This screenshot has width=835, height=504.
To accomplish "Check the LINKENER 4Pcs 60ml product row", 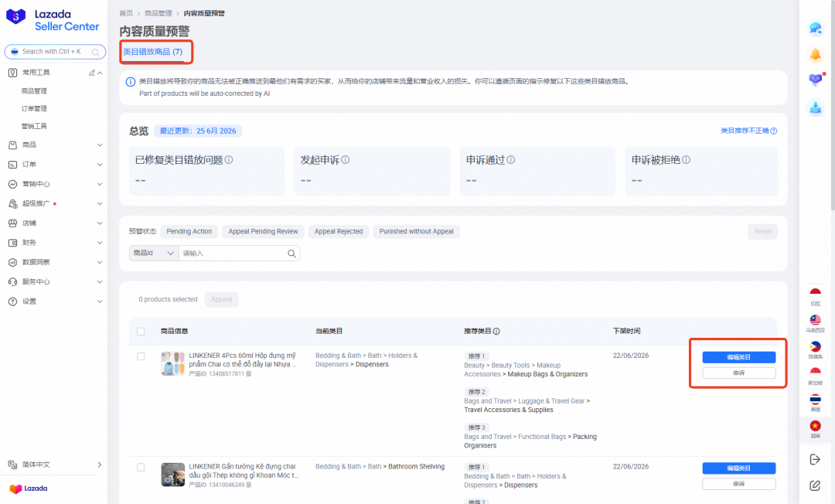I will tap(141, 356).
